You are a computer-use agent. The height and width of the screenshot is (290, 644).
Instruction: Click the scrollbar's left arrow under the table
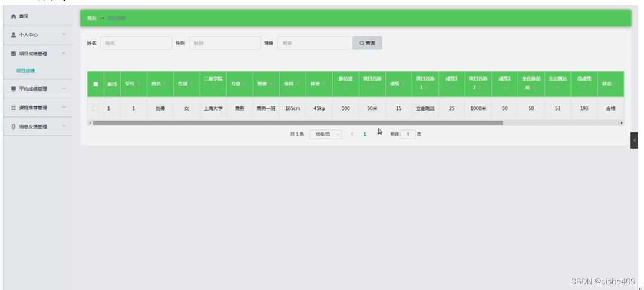click(90, 122)
